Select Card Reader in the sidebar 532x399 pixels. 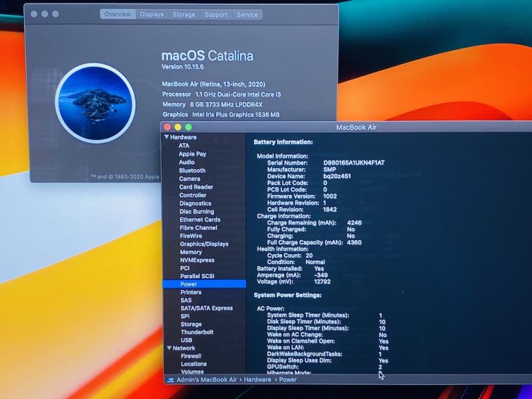coord(196,187)
